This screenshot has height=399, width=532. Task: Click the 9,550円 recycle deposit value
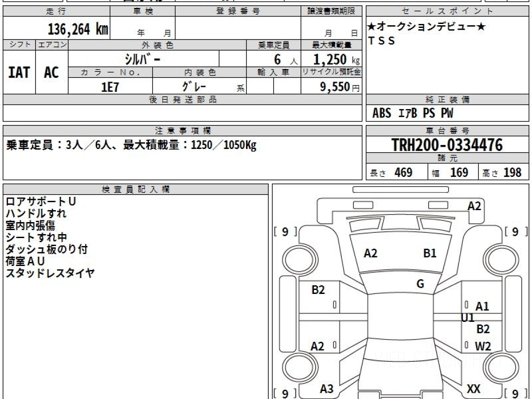340,87
